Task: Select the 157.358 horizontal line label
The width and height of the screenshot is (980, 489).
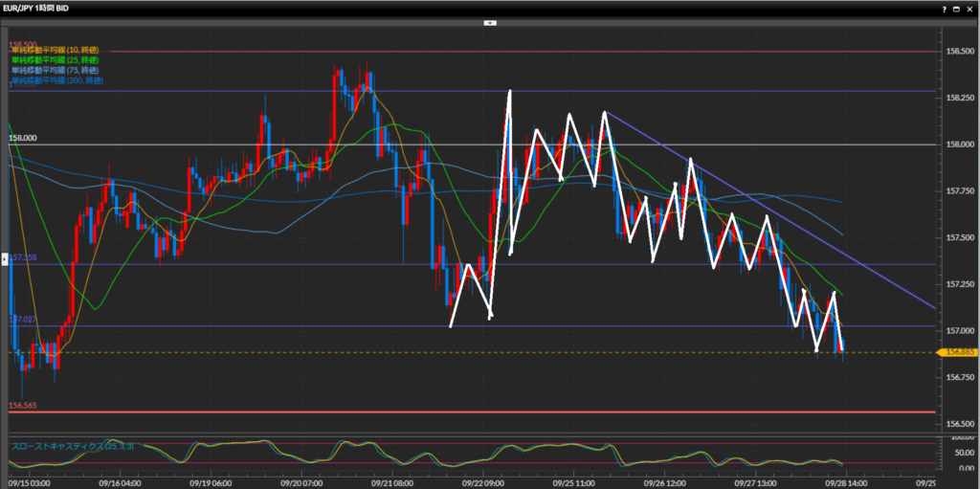Action: coord(23,258)
